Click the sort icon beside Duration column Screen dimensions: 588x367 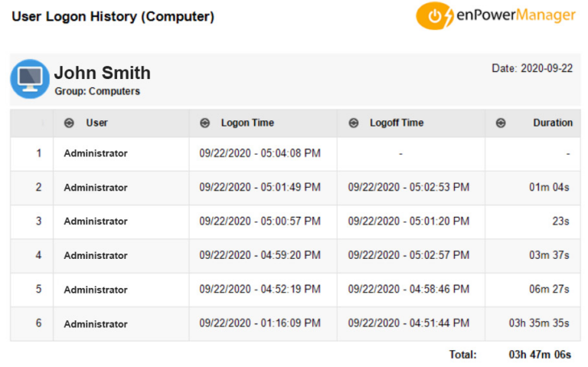[501, 123]
